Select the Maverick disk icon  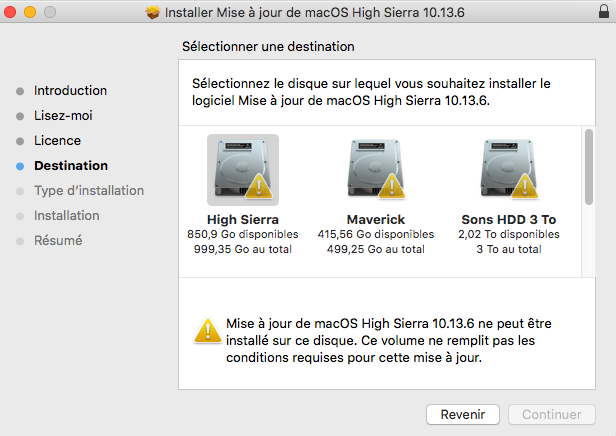tap(374, 168)
